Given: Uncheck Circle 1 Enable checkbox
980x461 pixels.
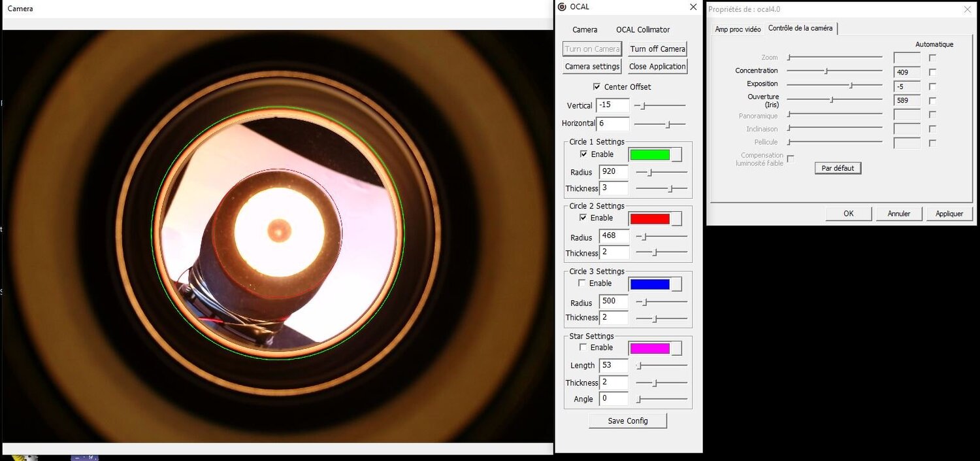Looking at the screenshot, I should click(x=583, y=154).
